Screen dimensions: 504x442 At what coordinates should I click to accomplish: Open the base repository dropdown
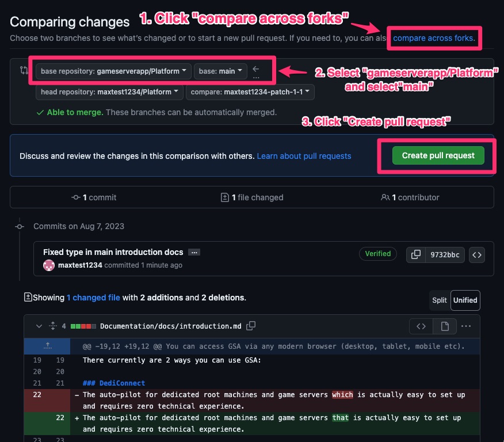[113, 71]
